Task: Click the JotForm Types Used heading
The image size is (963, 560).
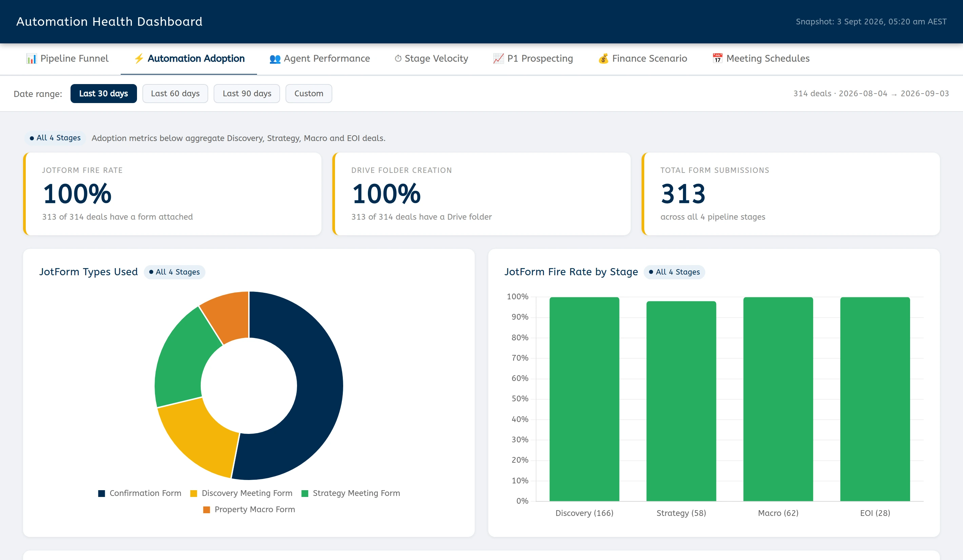Action: 88,272
